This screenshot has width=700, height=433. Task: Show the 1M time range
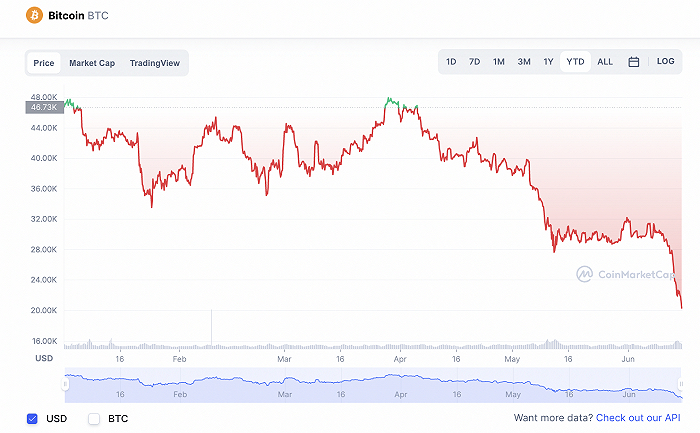[498, 62]
